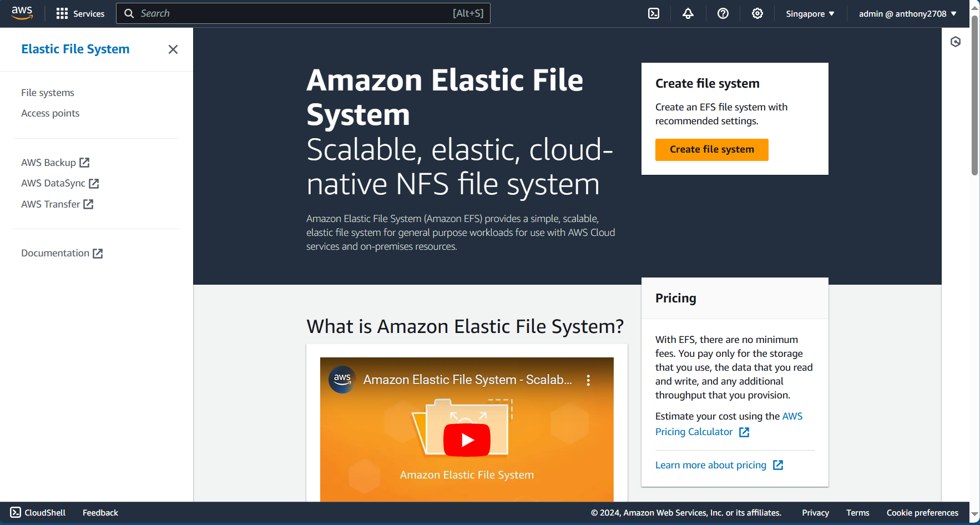Click the Pricing Calculator external link icon
980x525 pixels.
pyautogui.click(x=744, y=432)
